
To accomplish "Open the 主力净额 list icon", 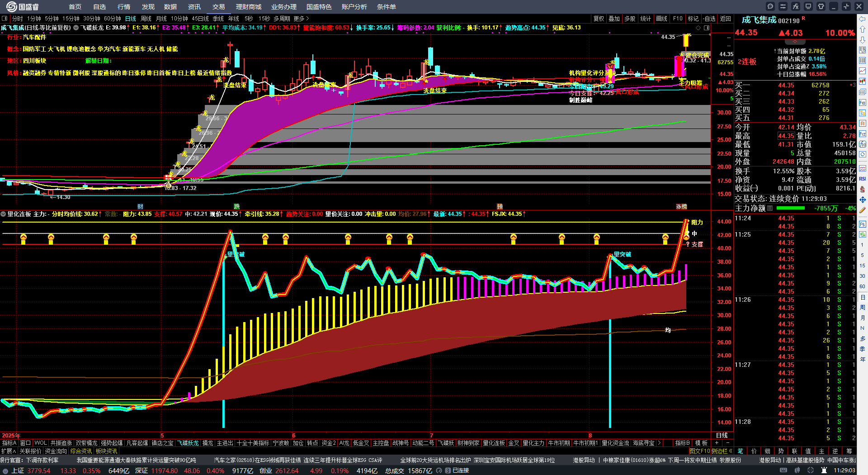I will click(770, 208).
